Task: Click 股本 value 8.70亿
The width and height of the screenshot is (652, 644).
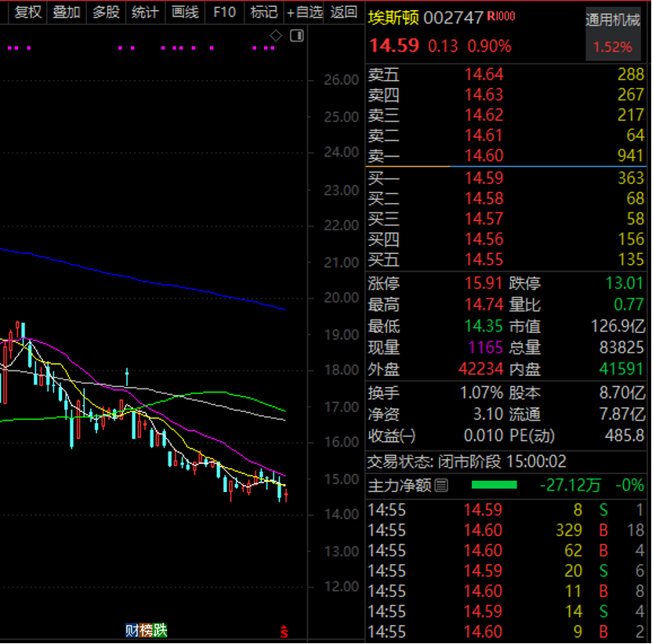Action: (x=622, y=393)
